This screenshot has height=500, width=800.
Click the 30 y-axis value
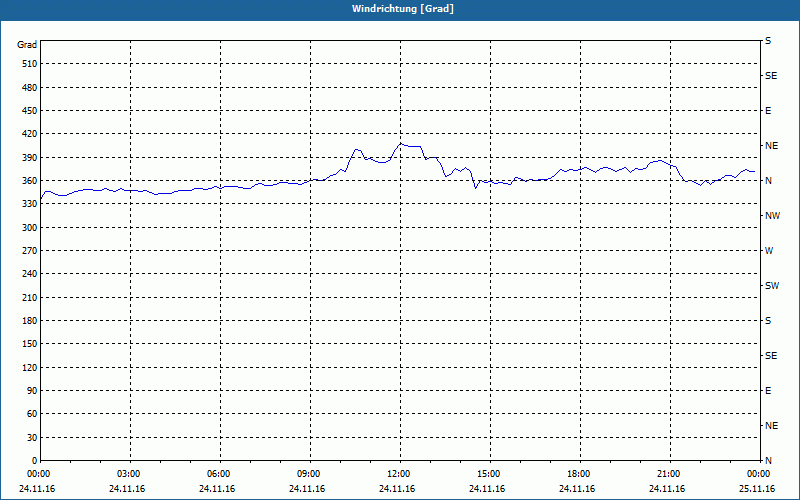pos(32,437)
